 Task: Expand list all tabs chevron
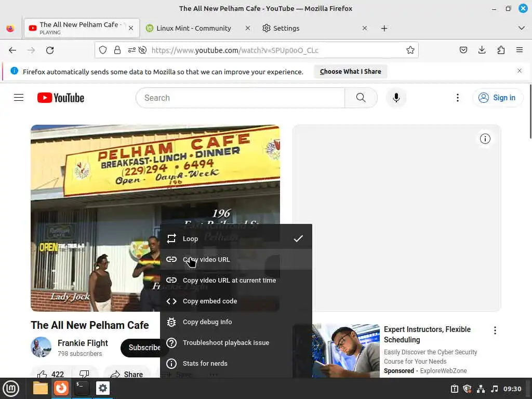point(522,28)
